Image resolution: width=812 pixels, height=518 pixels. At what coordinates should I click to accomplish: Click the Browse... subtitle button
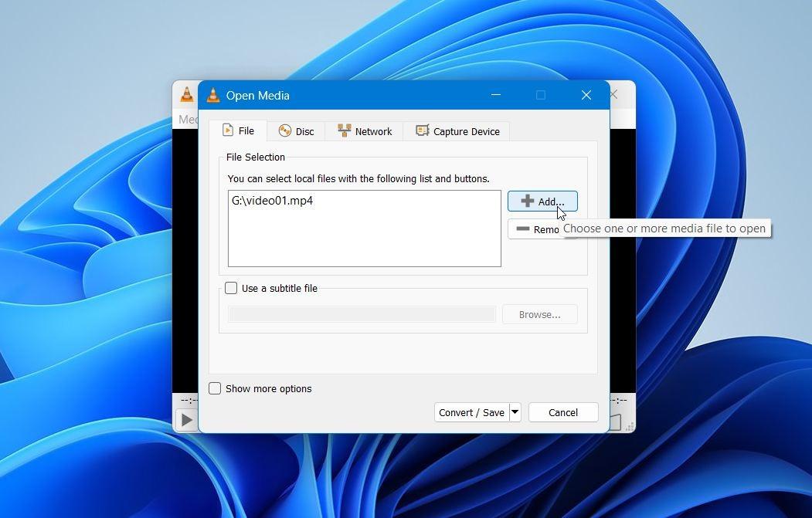pos(539,314)
